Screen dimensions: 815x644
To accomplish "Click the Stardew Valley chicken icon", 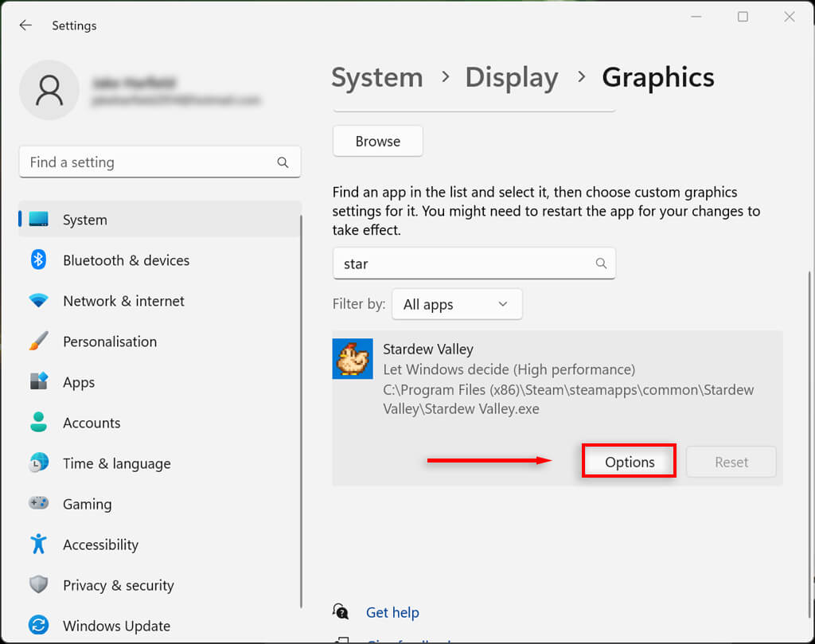I will tap(353, 359).
